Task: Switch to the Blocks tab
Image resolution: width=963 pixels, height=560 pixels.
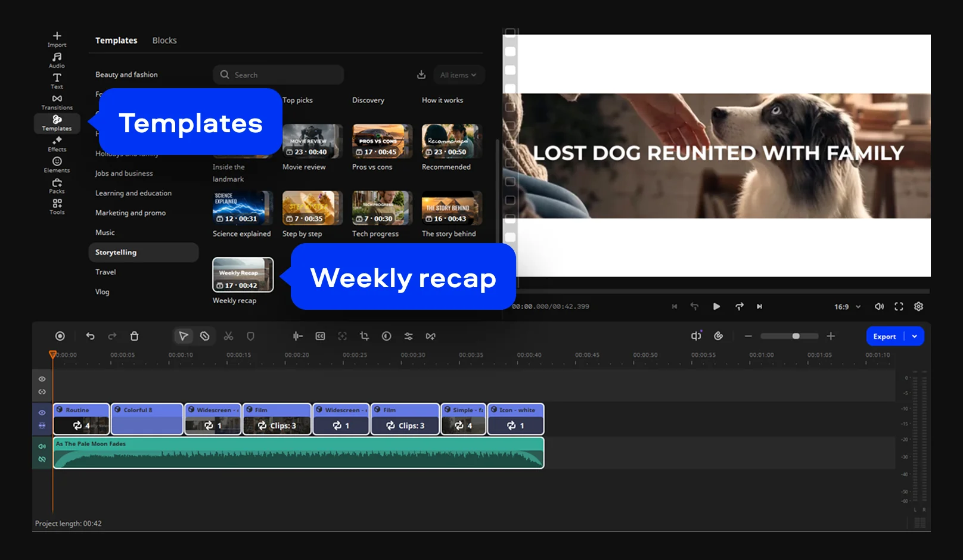Action: 164,41
